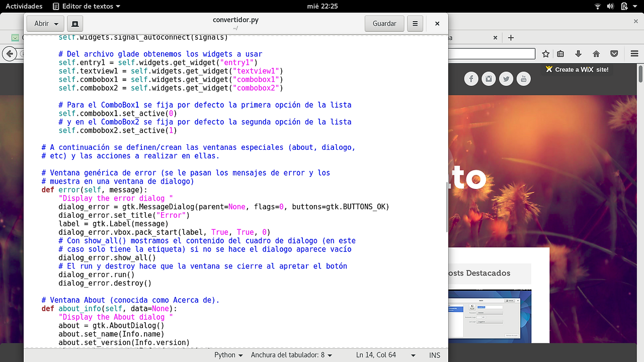Screen dimensions: 644x362
Task: Go to the browser home page
Action: point(596,54)
